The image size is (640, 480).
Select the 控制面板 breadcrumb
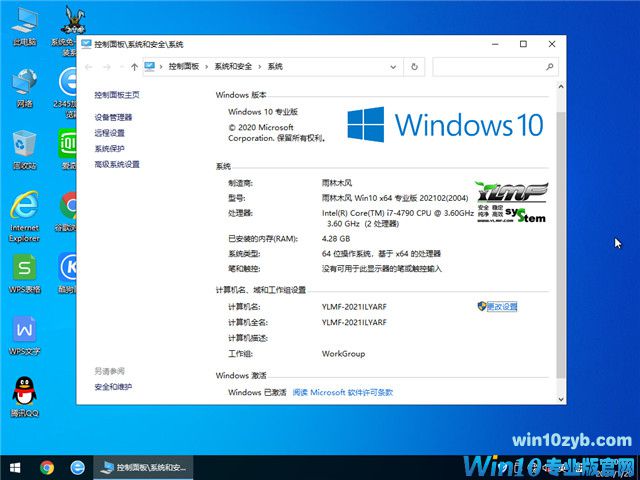tap(184, 67)
